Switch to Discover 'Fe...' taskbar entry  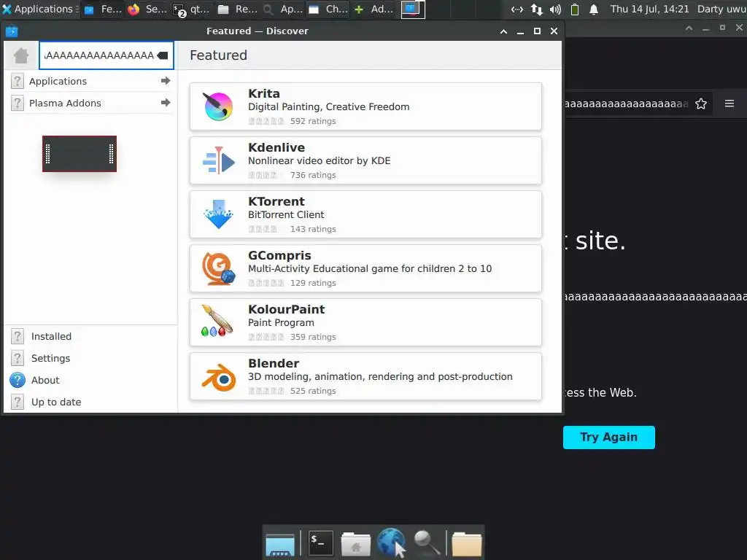(x=104, y=9)
